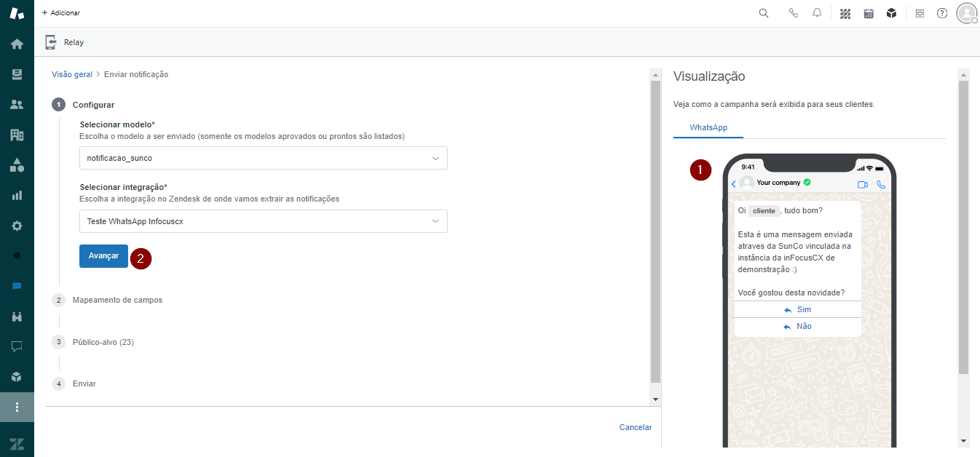Expand the Selecionar integração dropdown
The height and width of the screenshot is (457, 980).
pyautogui.click(x=263, y=221)
